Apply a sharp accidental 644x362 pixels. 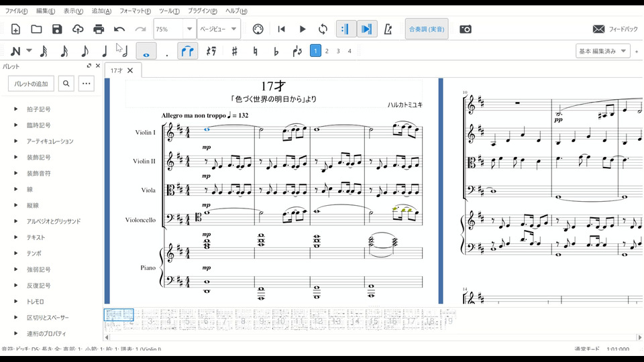pos(235,52)
